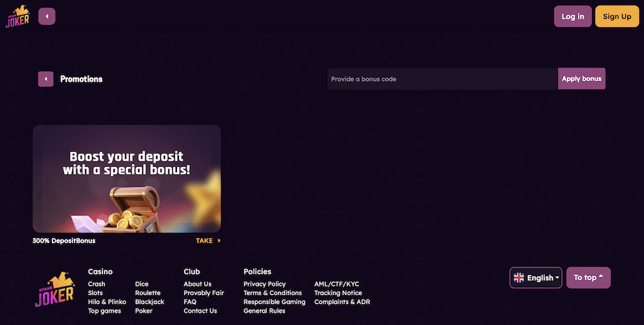Open Hilo & Plinko footer link
The width and height of the screenshot is (644, 325).
(x=107, y=302)
